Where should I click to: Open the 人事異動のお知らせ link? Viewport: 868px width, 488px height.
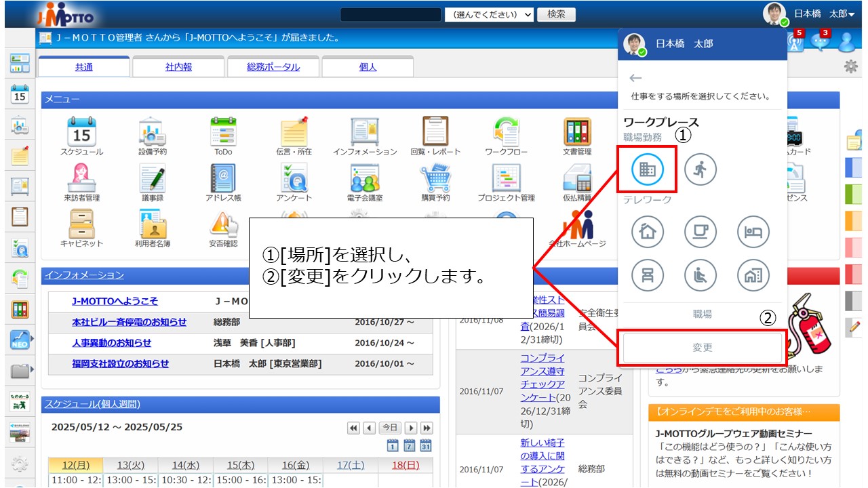click(x=112, y=343)
